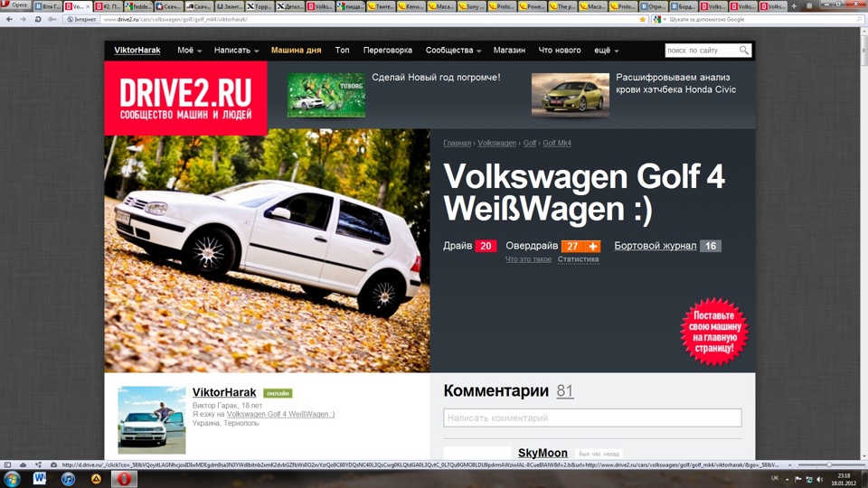Open the 'Магазин' menu item
868x488 pixels.
[509, 51]
